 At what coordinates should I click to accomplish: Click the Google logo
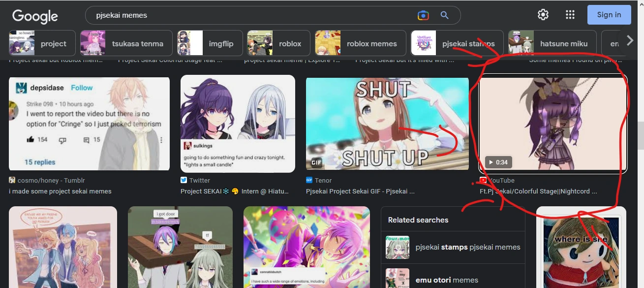tap(35, 16)
